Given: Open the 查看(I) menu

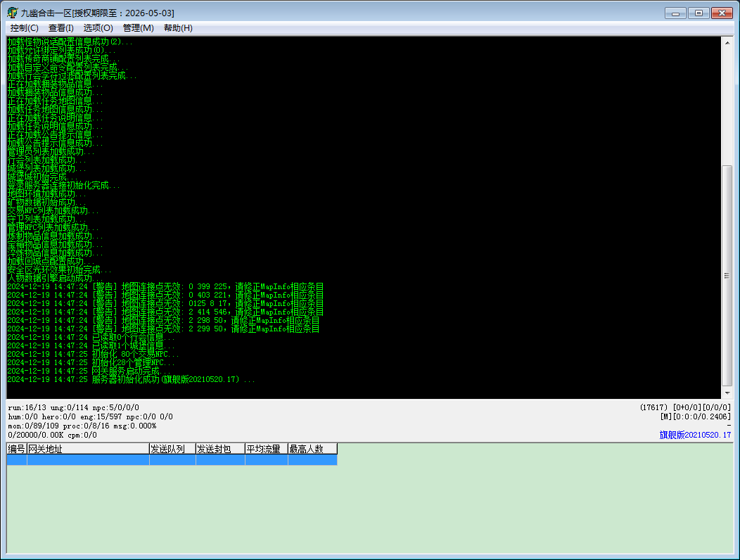Looking at the screenshot, I should pos(61,28).
